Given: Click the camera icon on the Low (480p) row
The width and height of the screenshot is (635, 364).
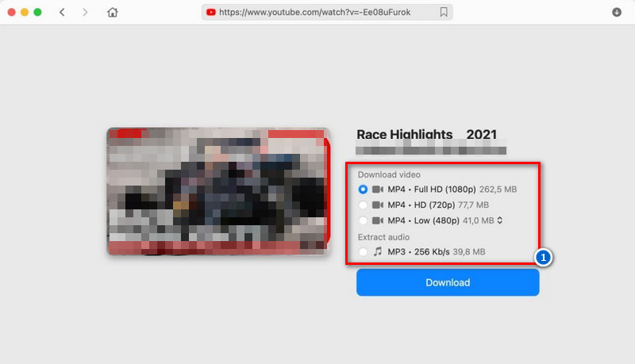Looking at the screenshot, I should pyautogui.click(x=378, y=220).
